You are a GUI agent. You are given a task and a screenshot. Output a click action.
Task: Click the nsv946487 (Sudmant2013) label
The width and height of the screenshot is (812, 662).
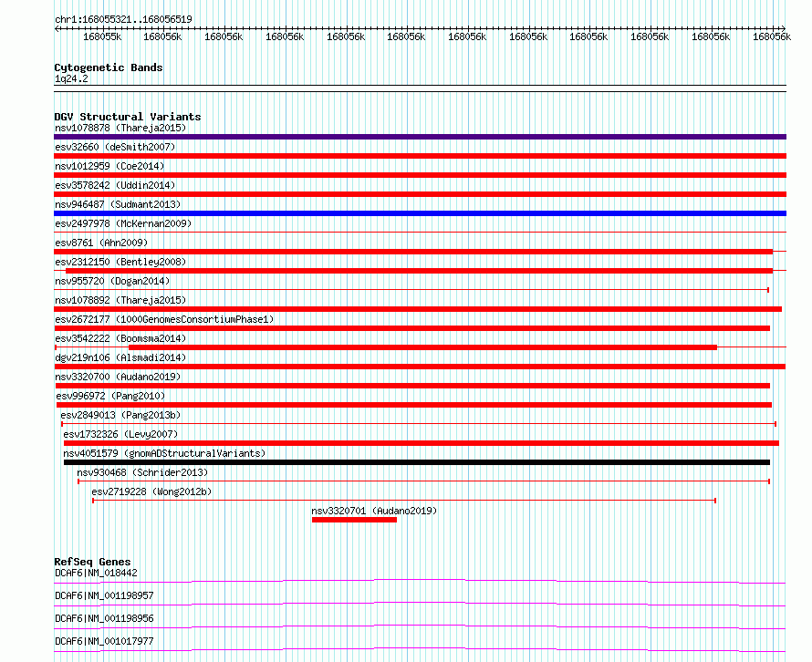pyautogui.click(x=118, y=204)
